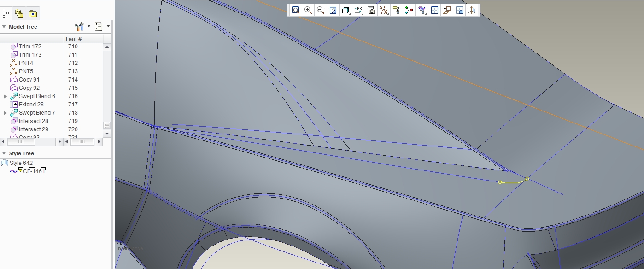Viewport: 644px width, 269px height.
Task: Expand the Swept Blend 6 node
Action: [x=5, y=96]
